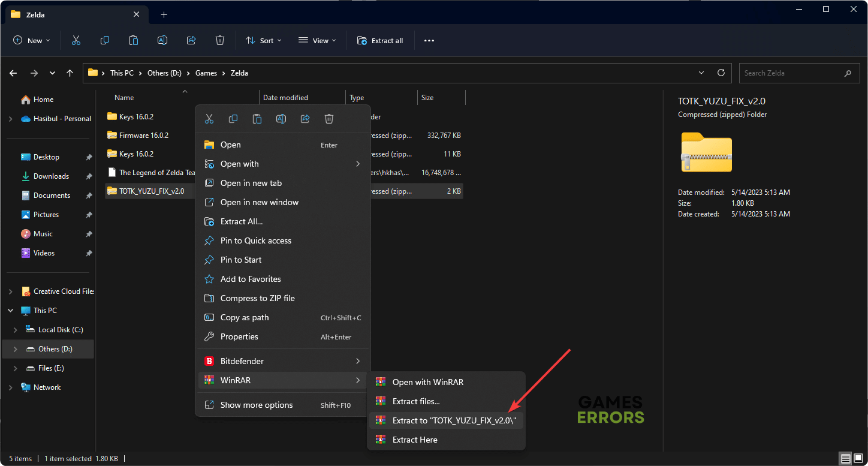868x466 pixels.
Task: Click the Cut icon in context menu
Action: click(x=209, y=119)
